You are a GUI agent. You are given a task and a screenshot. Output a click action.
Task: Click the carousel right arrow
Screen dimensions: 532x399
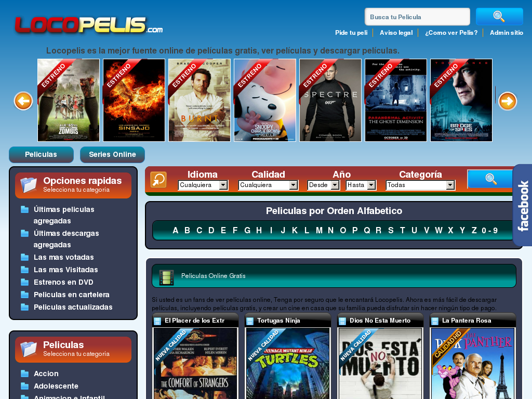click(x=508, y=101)
